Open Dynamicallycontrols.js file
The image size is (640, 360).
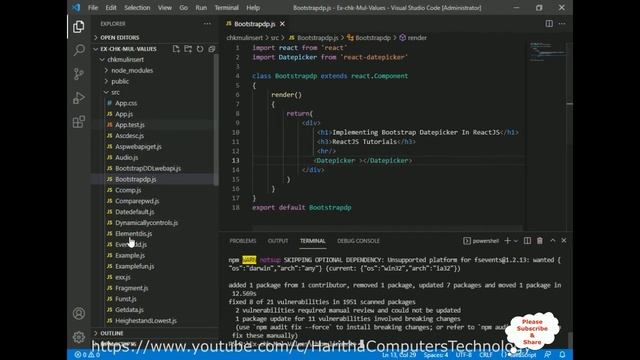click(x=146, y=223)
